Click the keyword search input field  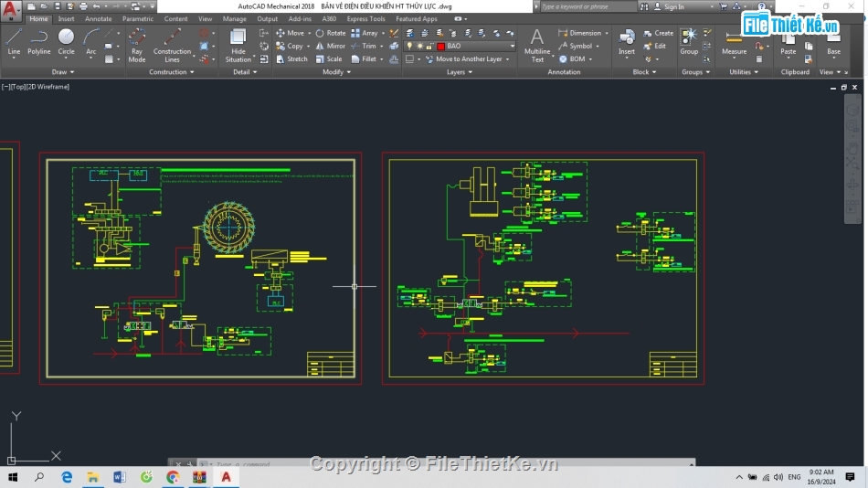[587, 6]
